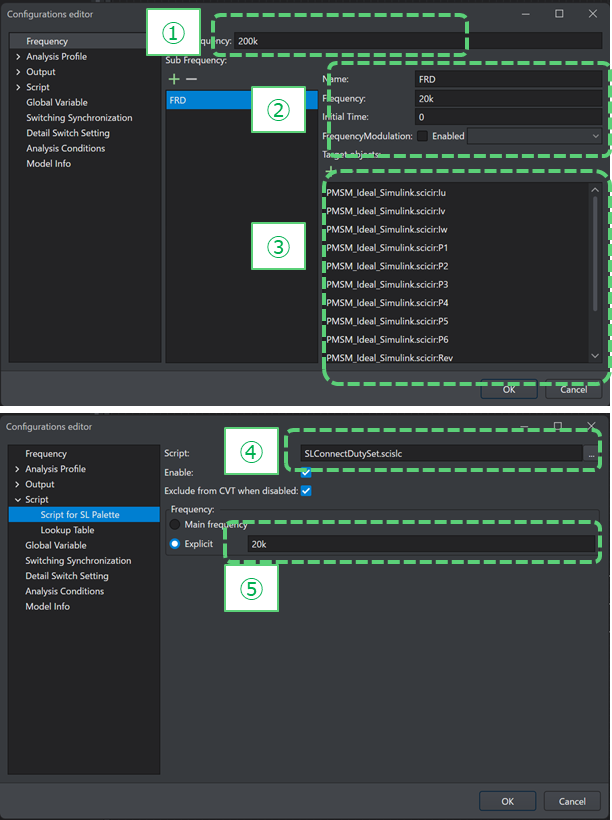This screenshot has width=612, height=820.
Task: Select FRD in the Sub Frequency list
Action: [242, 100]
